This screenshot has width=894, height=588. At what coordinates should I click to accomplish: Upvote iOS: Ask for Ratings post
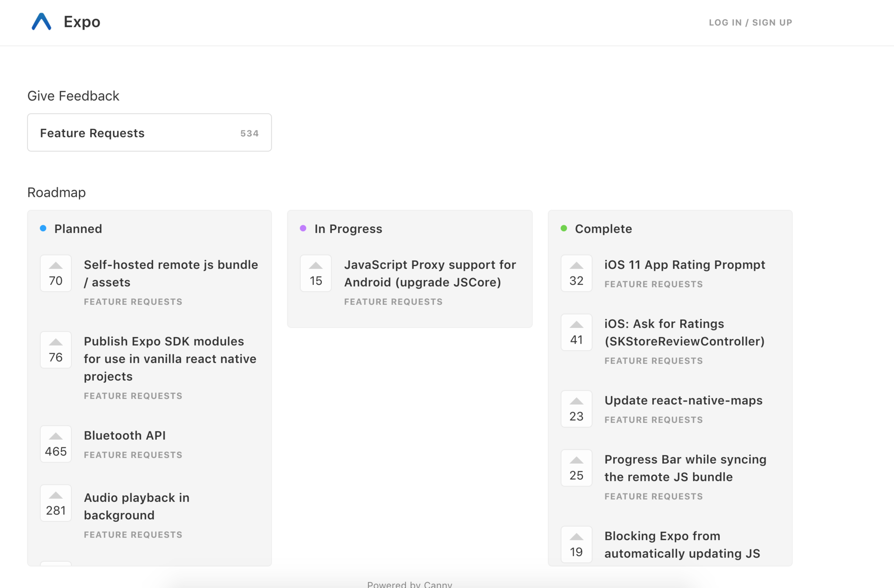click(x=576, y=332)
